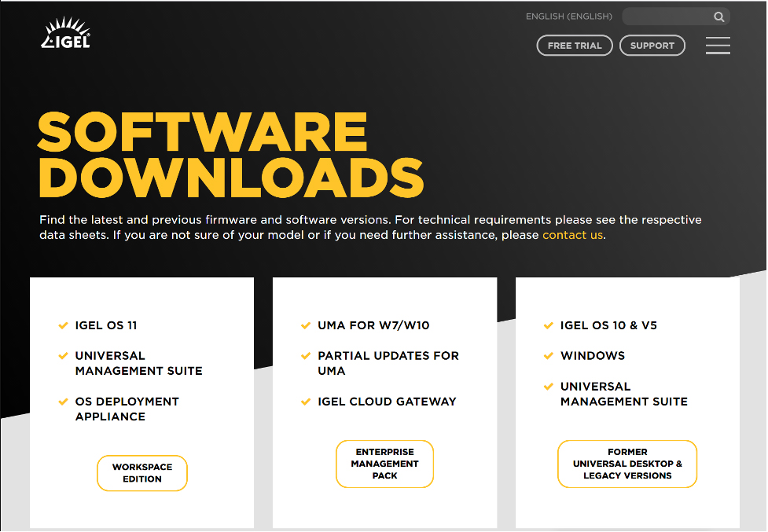Select the IGEL OS 11 item
Image resolution: width=768 pixels, height=532 pixels.
coord(106,325)
